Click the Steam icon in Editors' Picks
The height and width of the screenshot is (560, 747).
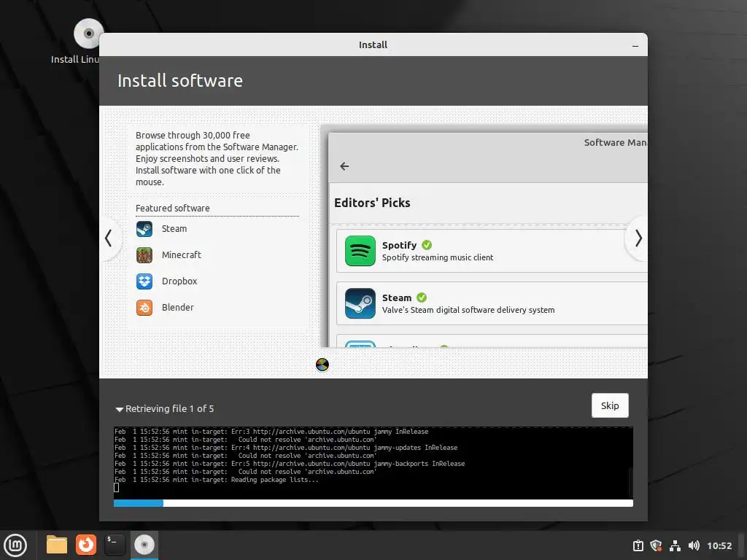pyautogui.click(x=360, y=303)
